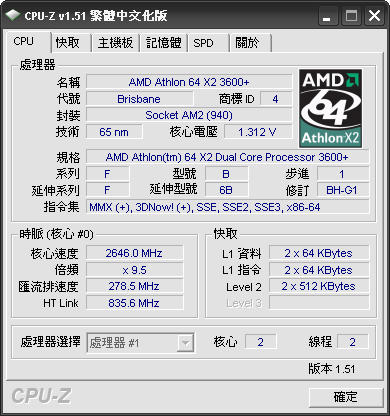Click the 版本 1.51 label
Viewport: 390px width, 416px height.
pyautogui.click(x=332, y=369)
